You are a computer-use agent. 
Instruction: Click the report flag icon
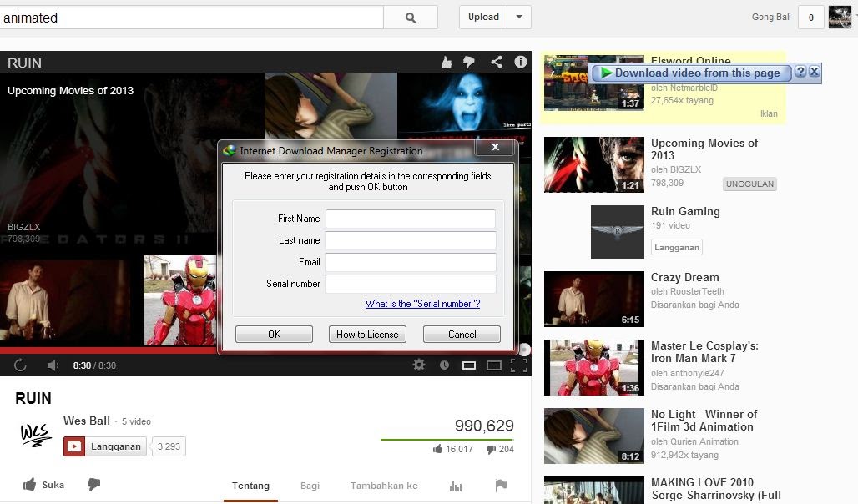(502, 485)
